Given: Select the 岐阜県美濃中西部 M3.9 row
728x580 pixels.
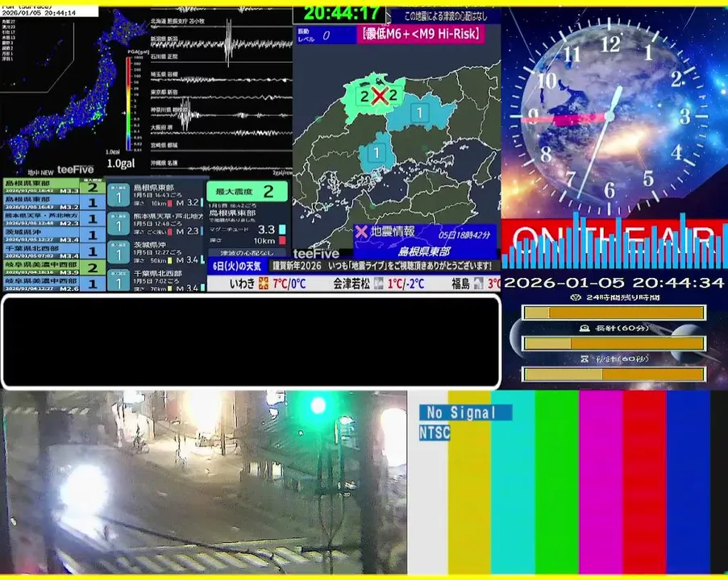Looking at the screenshot, I should tap(54, 267).
